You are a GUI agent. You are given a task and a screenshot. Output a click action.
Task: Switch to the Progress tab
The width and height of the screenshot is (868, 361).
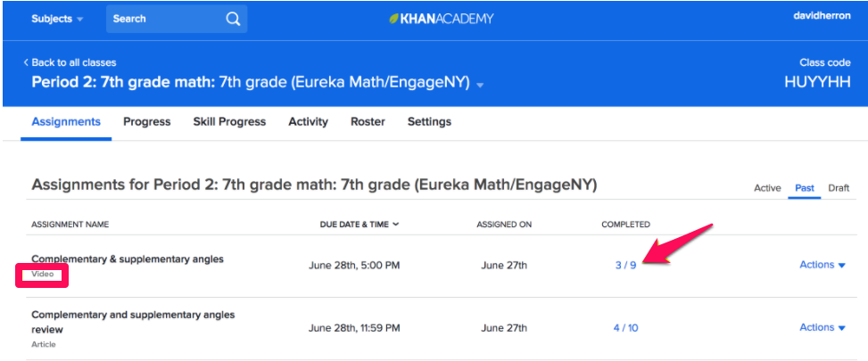146,122
